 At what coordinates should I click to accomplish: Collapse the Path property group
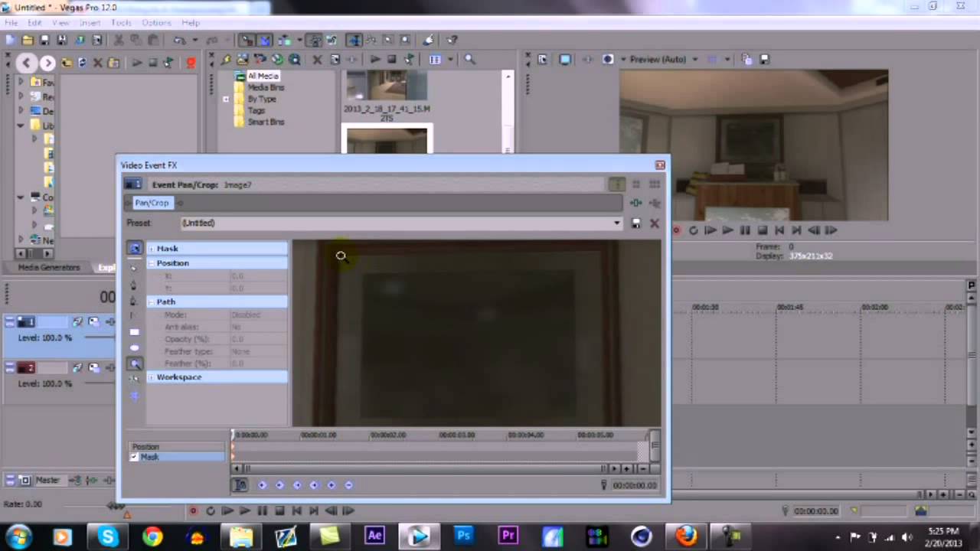[152, 302]
